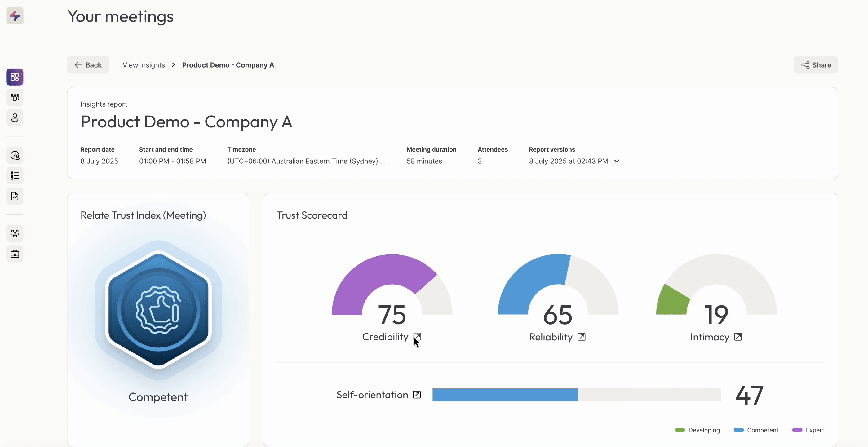The height and width of the screenshot is (447, 868).
Task: Select report version 8 July 2025 at 02:43 PM
Action: click(568, 161)
